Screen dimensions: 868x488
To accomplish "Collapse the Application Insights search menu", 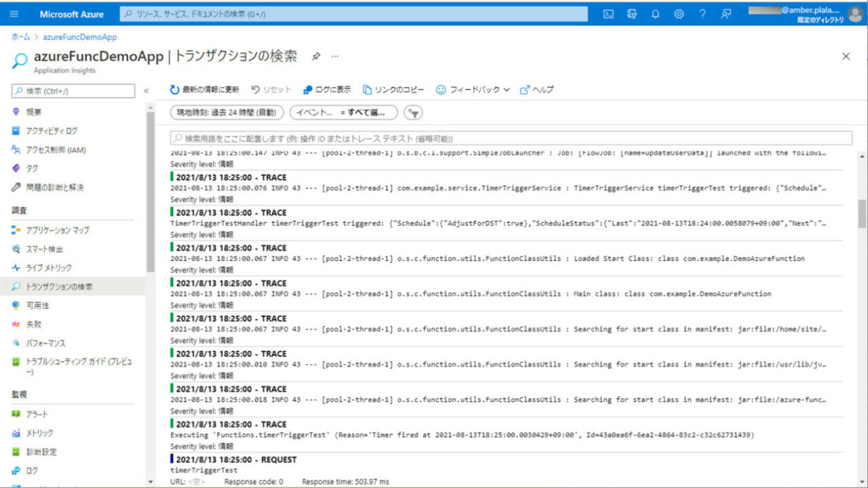I will (146, 89).
